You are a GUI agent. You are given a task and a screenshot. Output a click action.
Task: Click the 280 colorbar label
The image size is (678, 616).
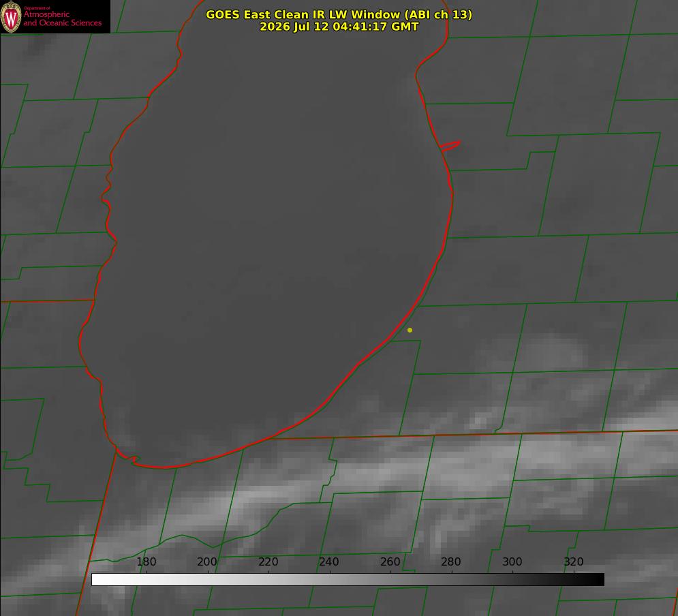tap(451, 561)
